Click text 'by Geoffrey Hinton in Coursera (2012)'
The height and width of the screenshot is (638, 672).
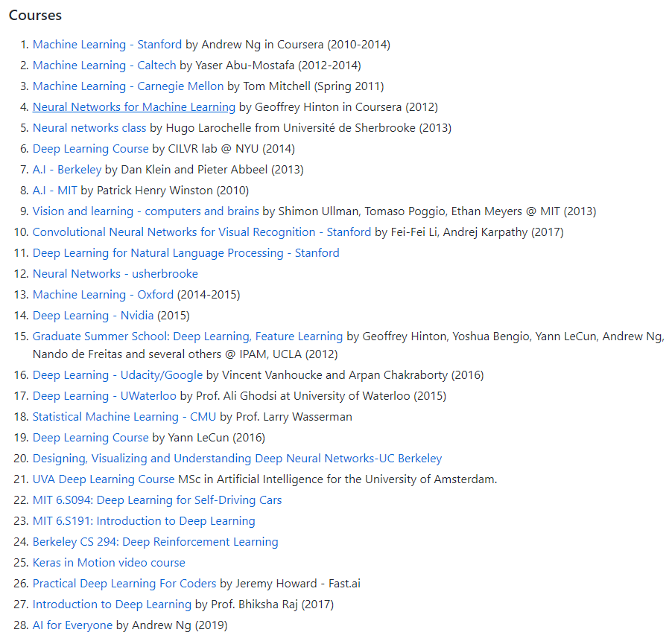tap(338, 107)
